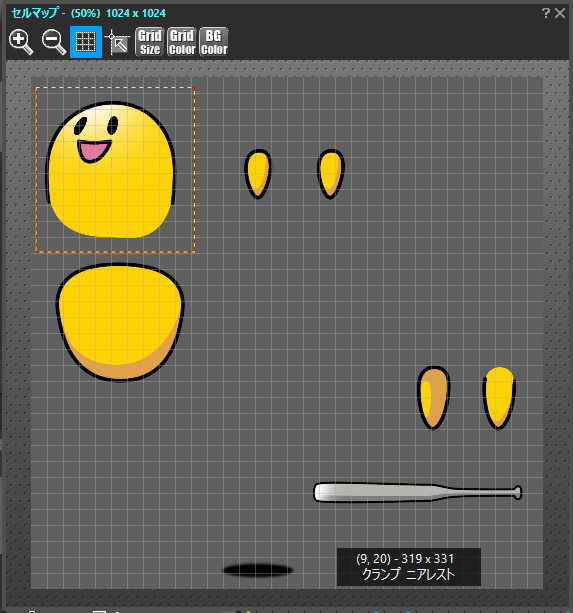Open the Grid Color picker
The image size is (573, 613).
pos(182,42)
